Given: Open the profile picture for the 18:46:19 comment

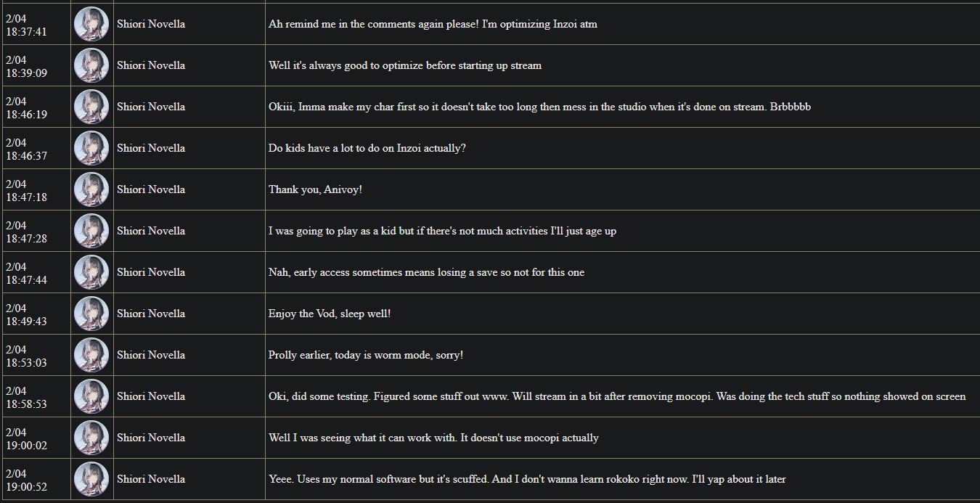Looking at the screenshot, I should click(91, 107).
